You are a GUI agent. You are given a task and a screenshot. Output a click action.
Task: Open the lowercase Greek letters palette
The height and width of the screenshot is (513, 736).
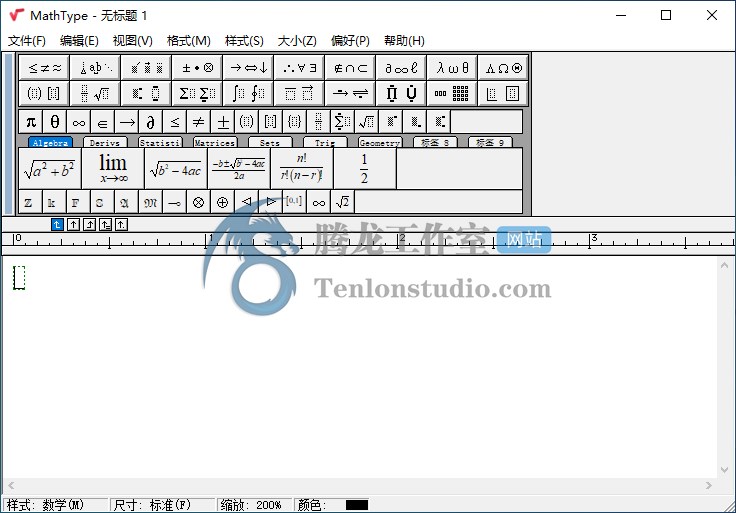pyautogui.click(x=452, y=68)
